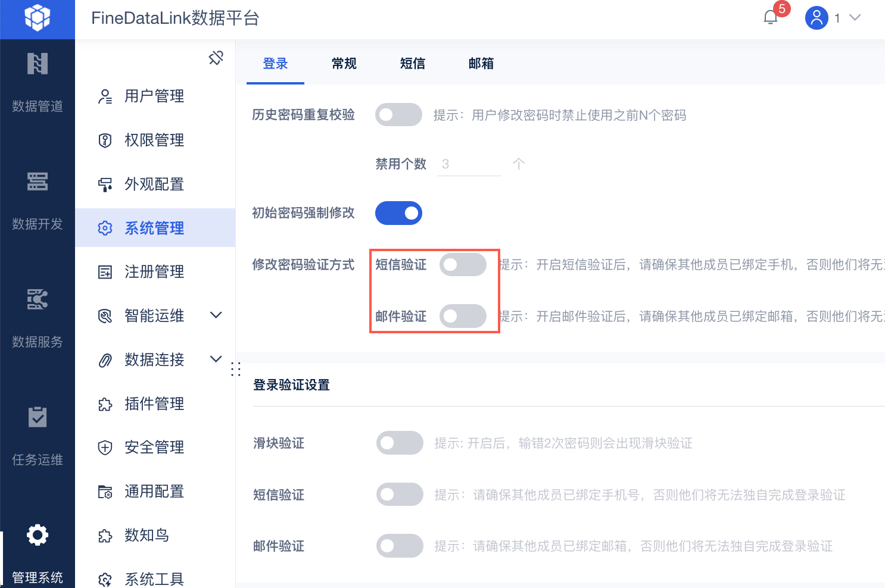Viewport: 885px width, 588px height.
Task: Switch to the 常规 tab
Action: (344, 64)
